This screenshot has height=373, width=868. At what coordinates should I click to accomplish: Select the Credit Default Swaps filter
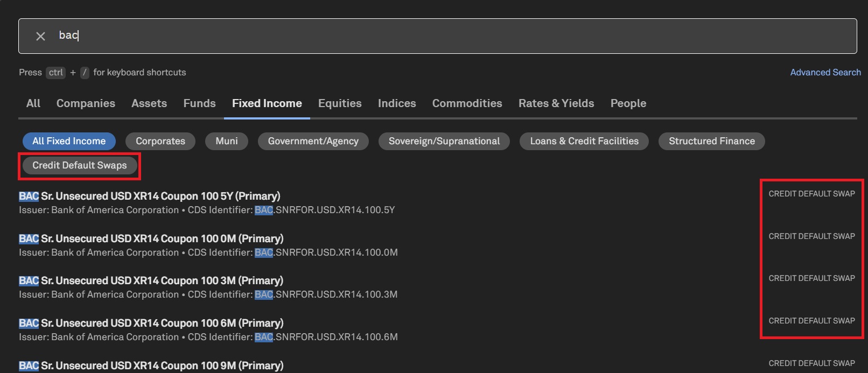[x=80, y=165]
